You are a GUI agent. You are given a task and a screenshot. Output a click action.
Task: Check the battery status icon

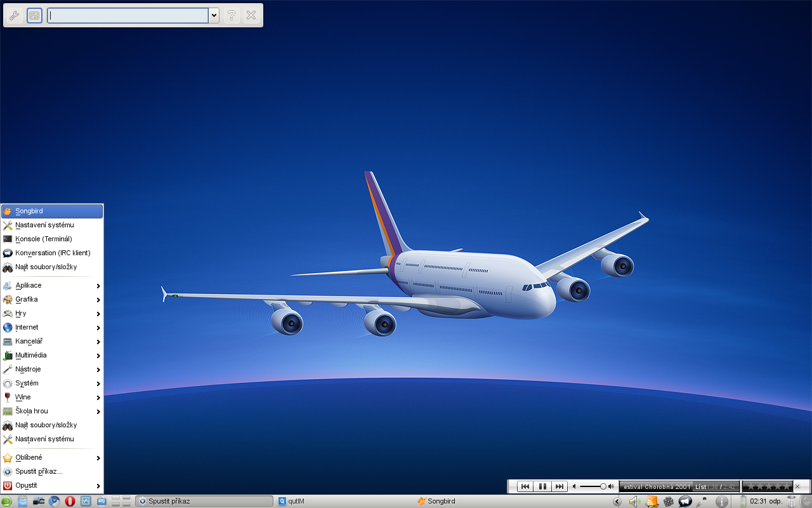point(743,502)
